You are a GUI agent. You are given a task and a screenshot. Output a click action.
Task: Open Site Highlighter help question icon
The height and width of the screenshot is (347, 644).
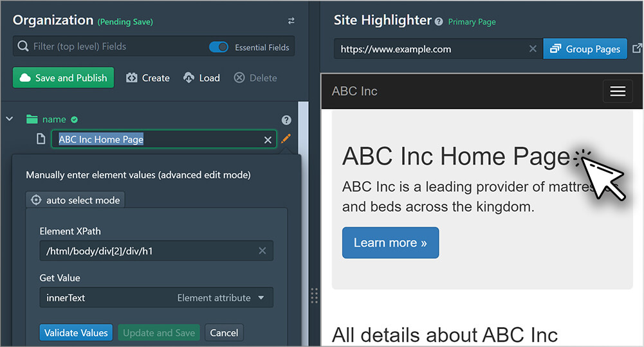[x=439, y=22]
